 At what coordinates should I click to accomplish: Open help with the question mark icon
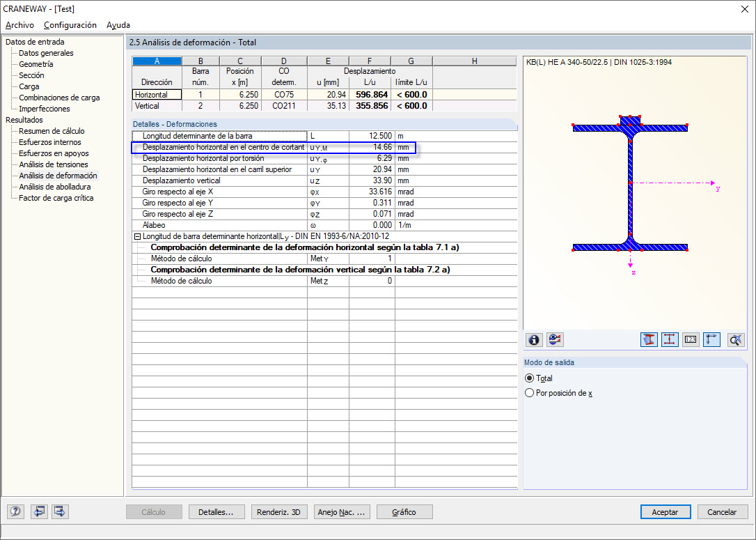pos(15,511)
